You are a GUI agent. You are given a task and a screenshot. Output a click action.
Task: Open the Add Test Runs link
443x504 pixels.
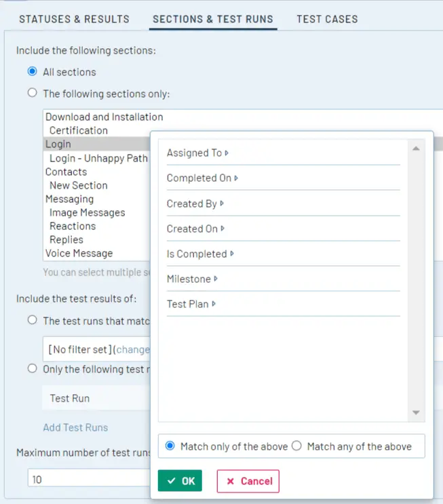[75, 428]
